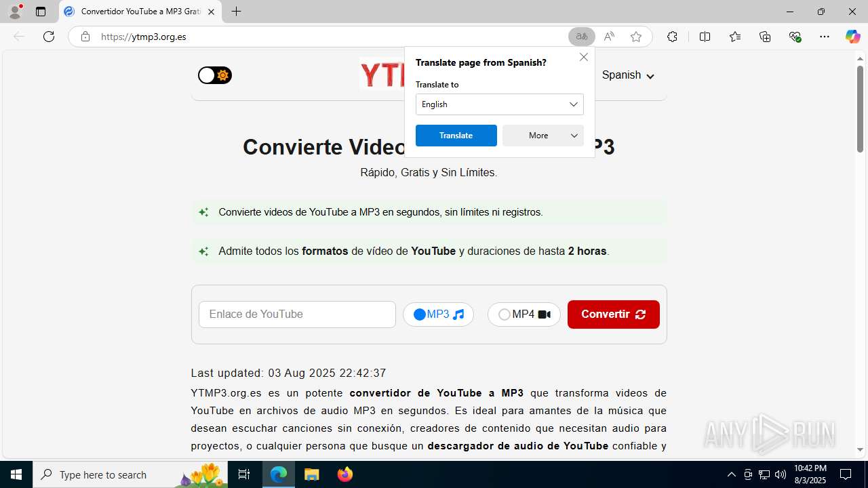The height and width of the screenshot is (488, 868).
Task: Open the Collections icon
Action: 765,37
